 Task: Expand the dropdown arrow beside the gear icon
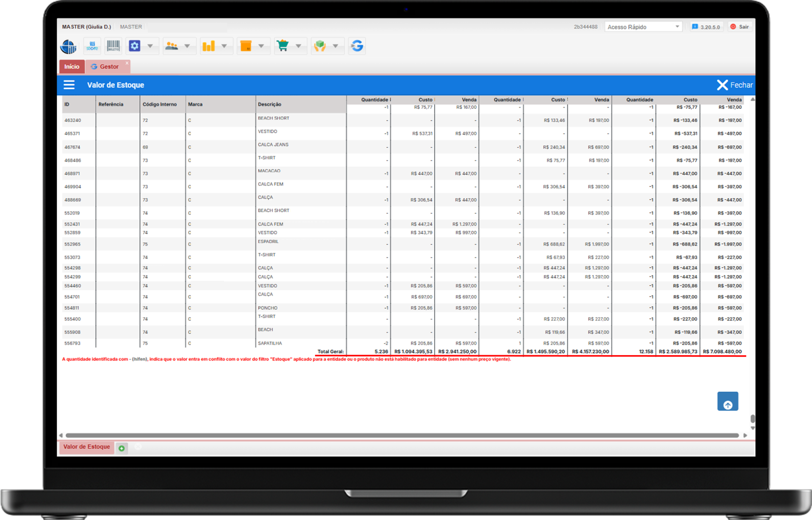[150, 46]
